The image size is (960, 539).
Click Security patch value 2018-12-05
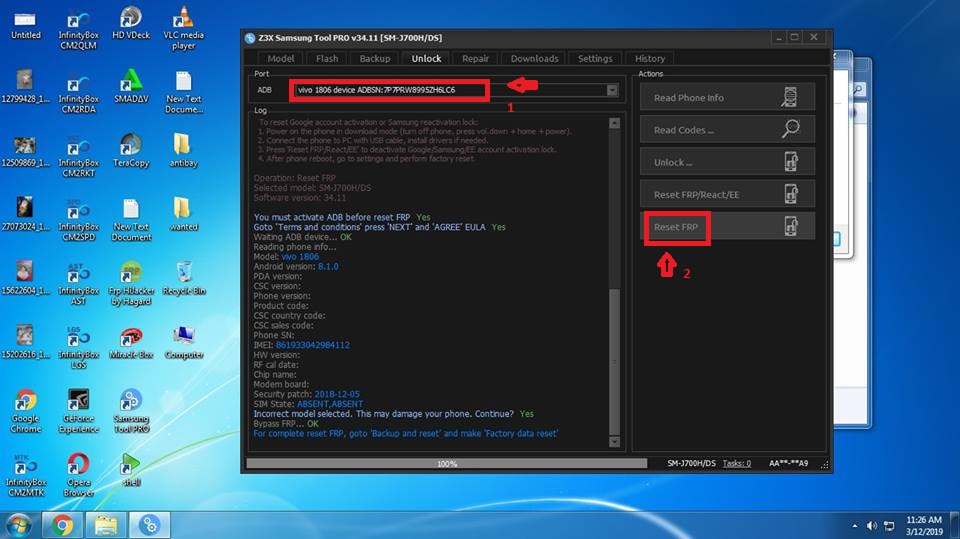click(337, 394)
